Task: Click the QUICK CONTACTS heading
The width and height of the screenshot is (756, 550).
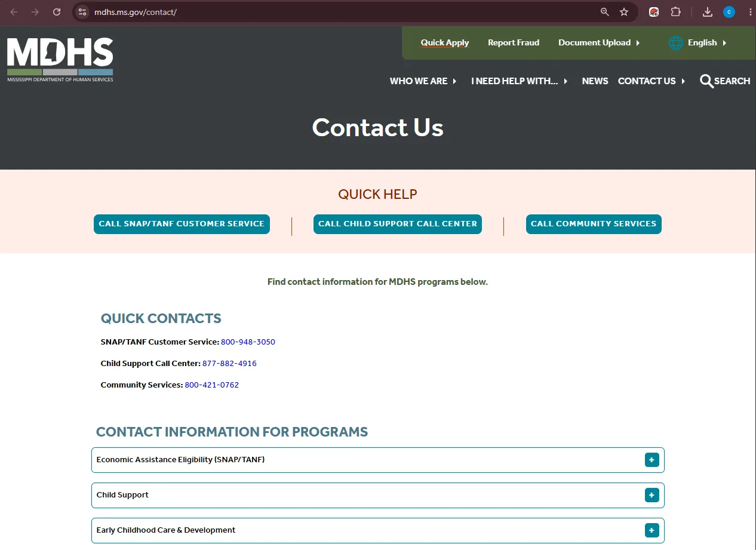Action: (x=161, y=318)
